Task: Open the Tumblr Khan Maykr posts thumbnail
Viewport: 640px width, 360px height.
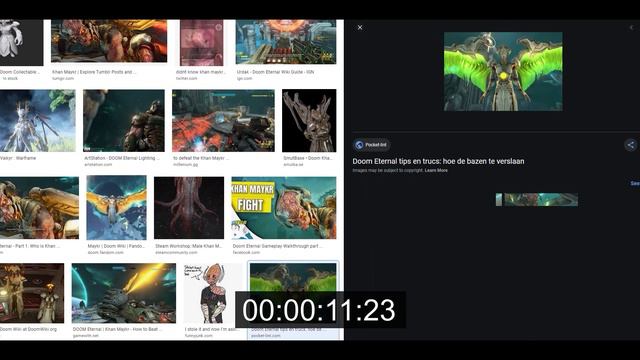Action: tap(109, 41)
